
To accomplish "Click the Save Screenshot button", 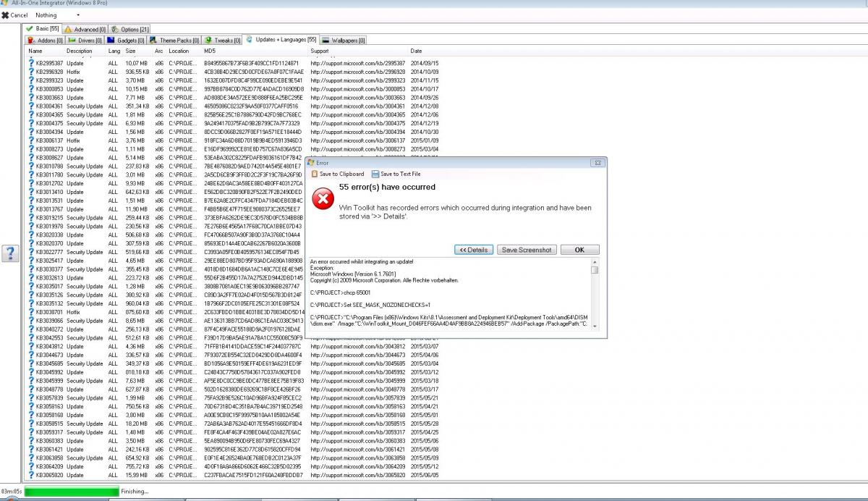I will pyautogui.click(x=527, y=250).
